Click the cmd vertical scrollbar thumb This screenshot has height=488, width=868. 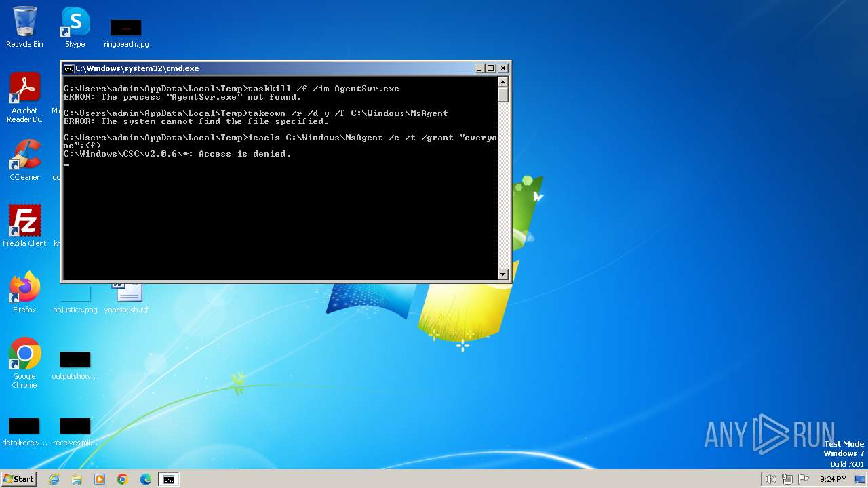click(x=502, y=95)
